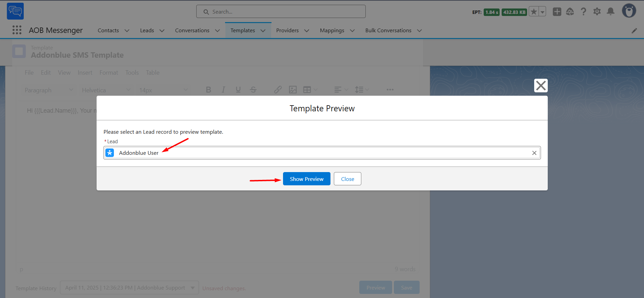Open the Paragraph style dropdown
Viewport: 644px width, 298px height.
coord(49,90)
